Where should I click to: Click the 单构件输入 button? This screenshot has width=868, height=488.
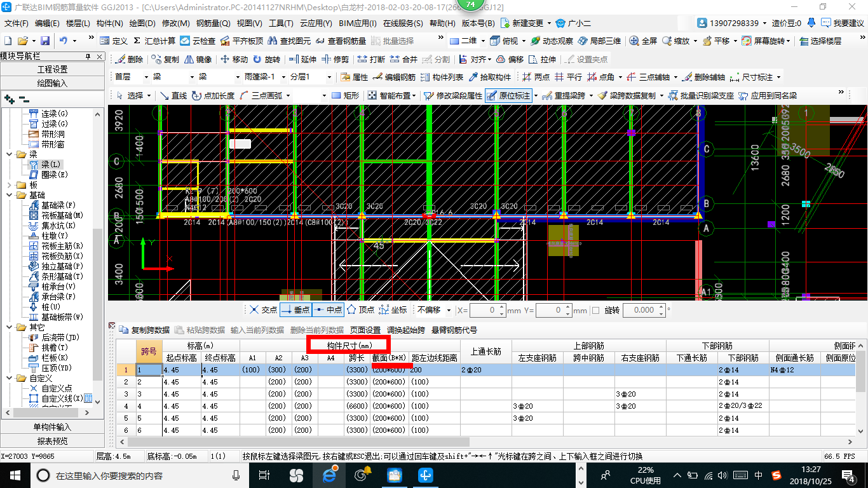click(52, 427)
